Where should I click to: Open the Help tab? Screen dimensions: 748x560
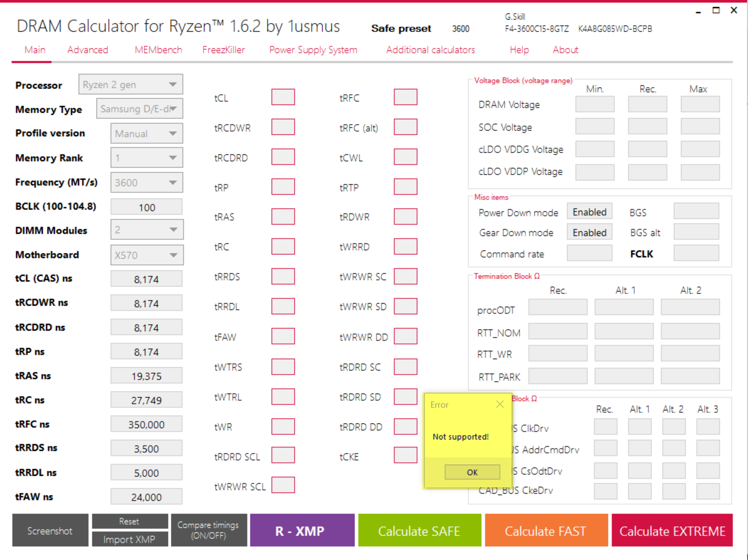[x=519, y=50]
